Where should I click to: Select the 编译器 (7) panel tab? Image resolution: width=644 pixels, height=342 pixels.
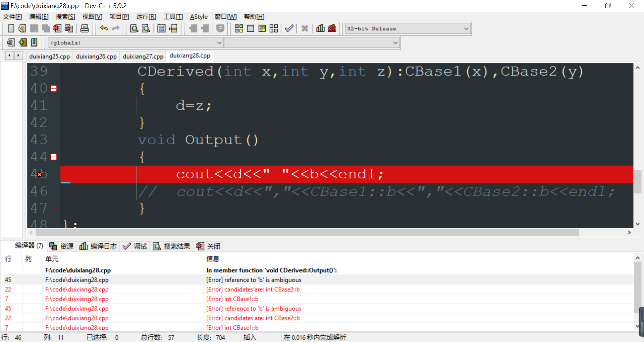[29, 246]
